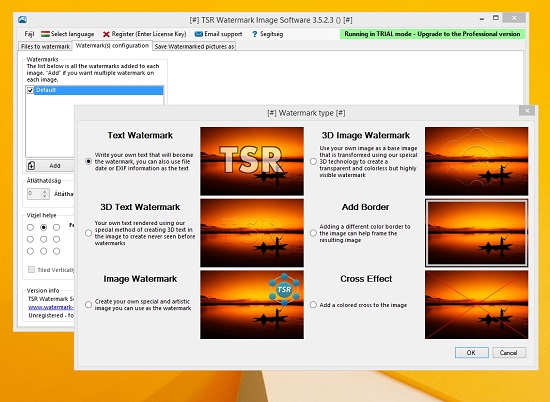Select the Default watermark list item
The image size is (550, 402).
[x=99, y=90]
